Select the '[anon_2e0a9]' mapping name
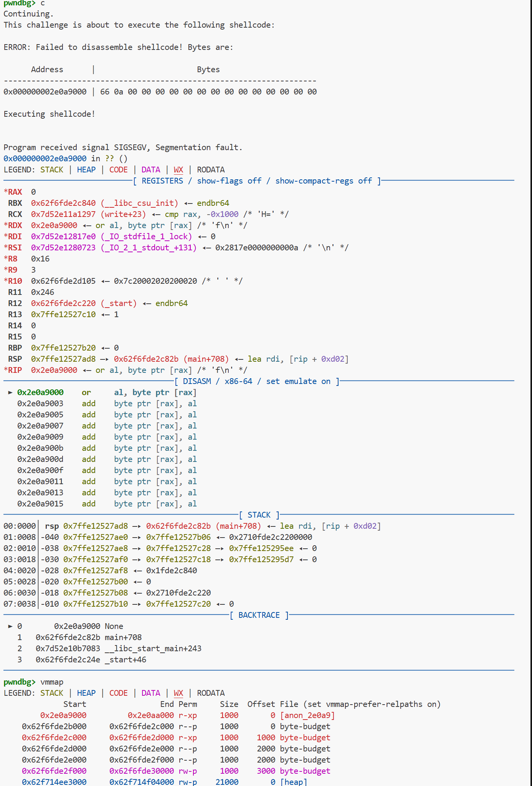The width and height of the screenshot is (532, 786). click(x=307, y=715)
